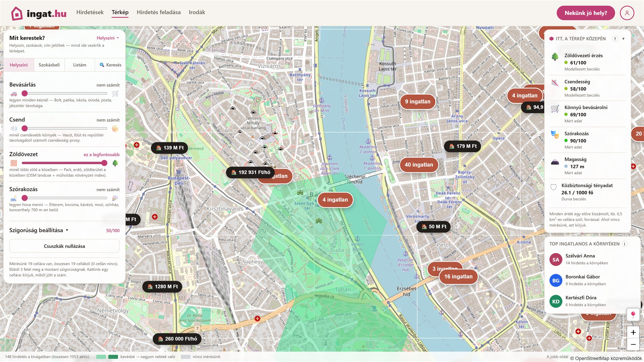Open the OpenStreetMap közreműködők link
Screen dimensions: 644x362
(x=608, y=358)
